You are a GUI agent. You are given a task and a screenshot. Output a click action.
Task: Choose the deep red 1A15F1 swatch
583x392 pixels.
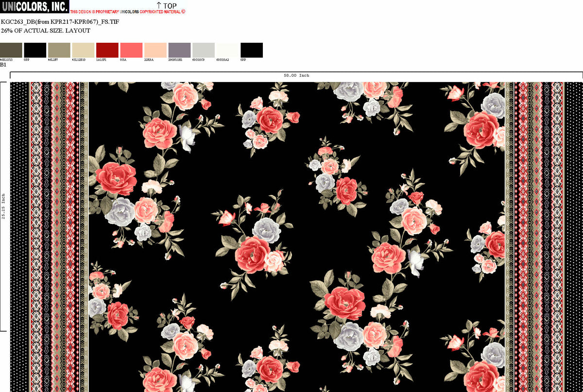107,50
